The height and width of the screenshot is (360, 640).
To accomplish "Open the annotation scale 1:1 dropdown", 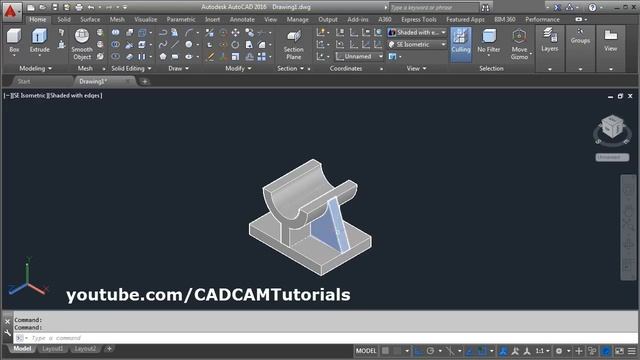I will (x=542, y=351).
